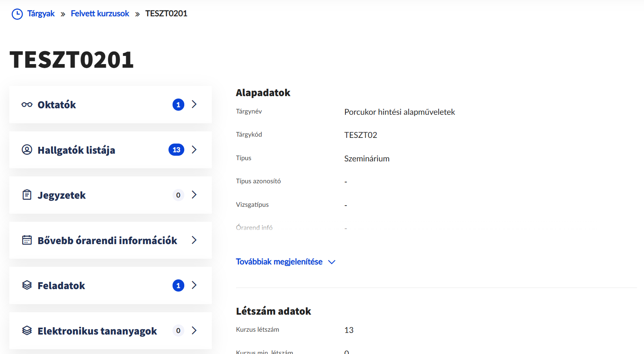
Task: Click the blue badge showing 13 students
Action: pos(176,150)
